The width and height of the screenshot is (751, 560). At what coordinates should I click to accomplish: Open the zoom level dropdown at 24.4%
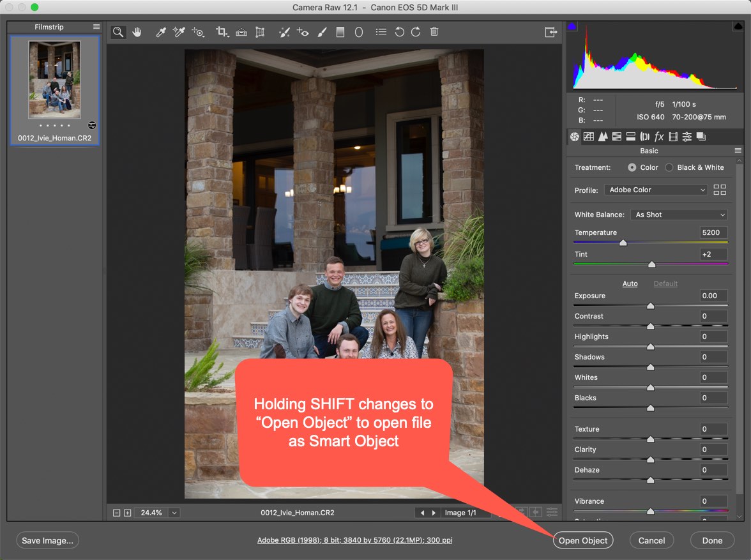174,512
